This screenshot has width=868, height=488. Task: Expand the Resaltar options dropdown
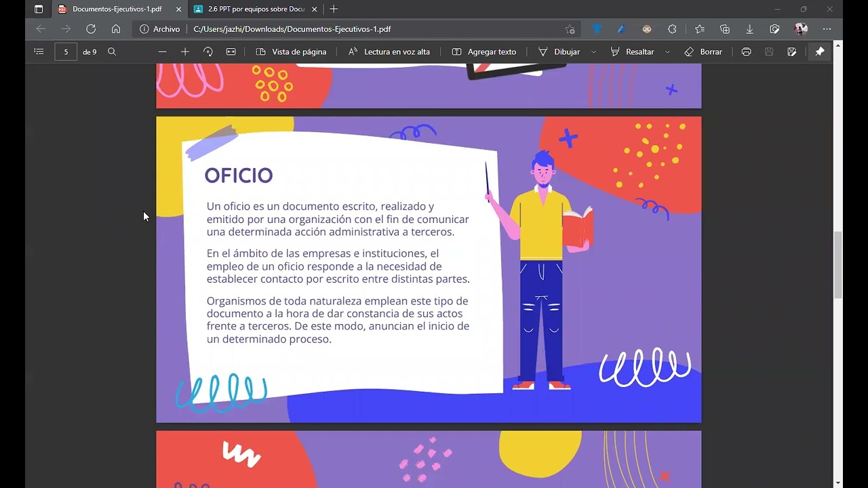(x=667, y=52)
